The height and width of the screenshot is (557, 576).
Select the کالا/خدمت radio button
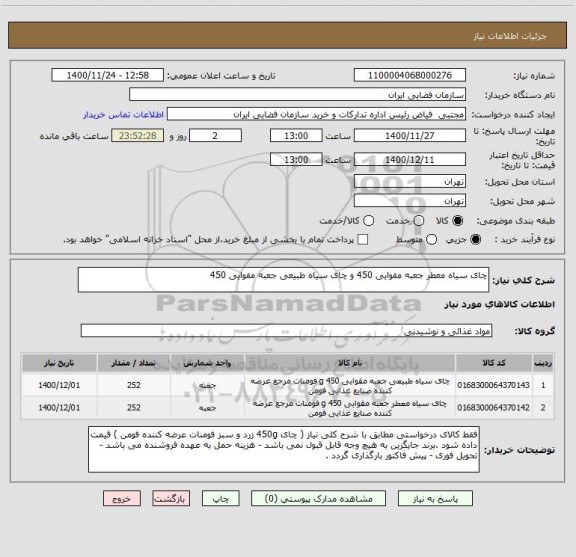pos(368,220)
